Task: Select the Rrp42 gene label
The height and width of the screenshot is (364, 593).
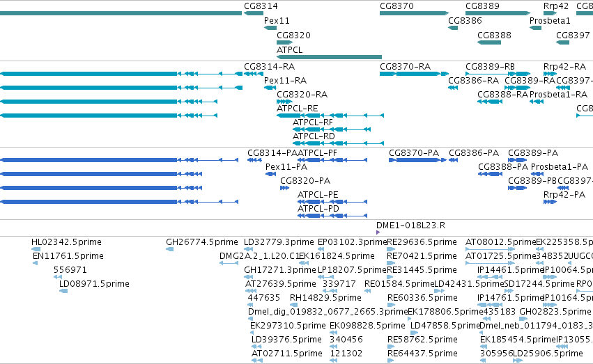Action: (x=555, y=6)
